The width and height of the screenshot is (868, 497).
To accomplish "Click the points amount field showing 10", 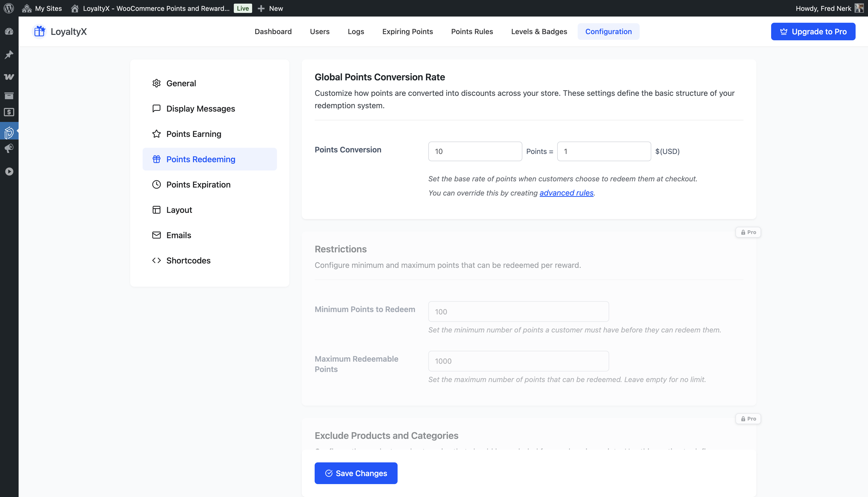I will pos(475,151).
